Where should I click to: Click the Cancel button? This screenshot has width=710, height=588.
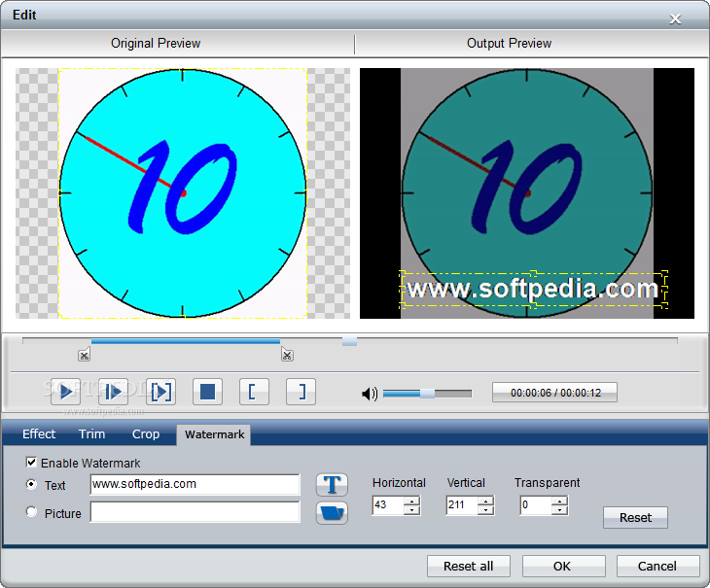pyautogui.click(x=657, y=567)
